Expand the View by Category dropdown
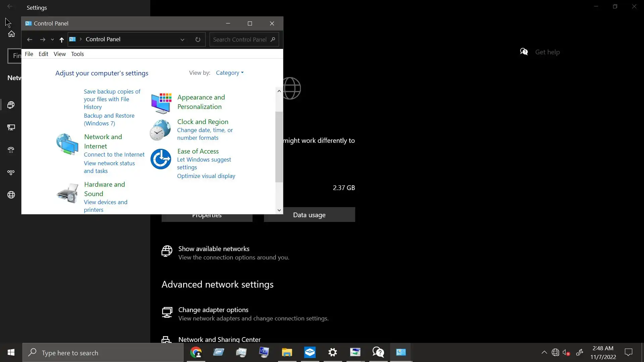 [230, 73]
